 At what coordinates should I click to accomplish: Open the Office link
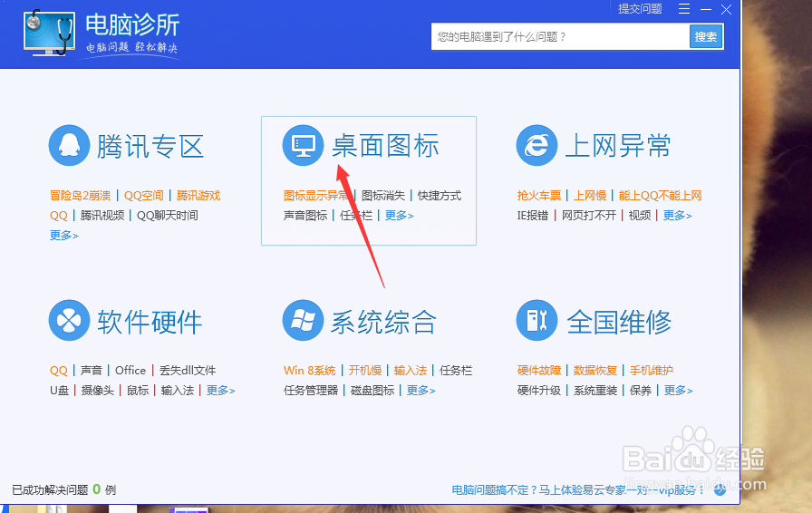click(130, 371)
